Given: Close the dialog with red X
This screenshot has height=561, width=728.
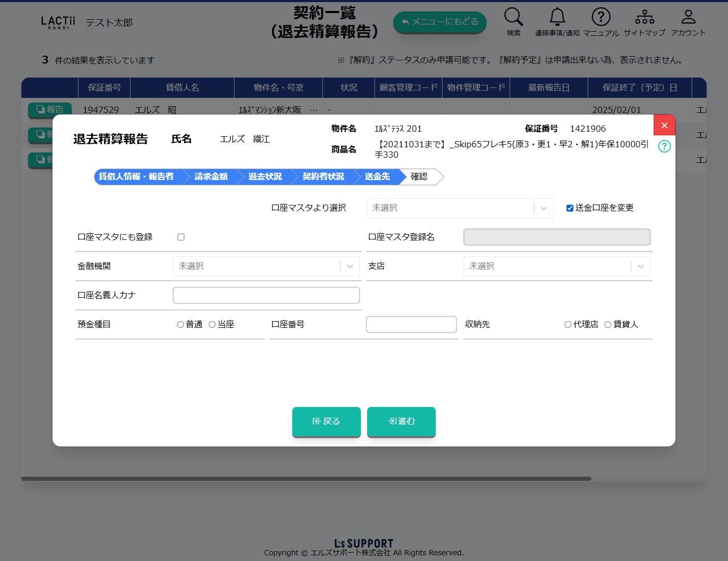Looking at the screenshot, I should [664, 125].
